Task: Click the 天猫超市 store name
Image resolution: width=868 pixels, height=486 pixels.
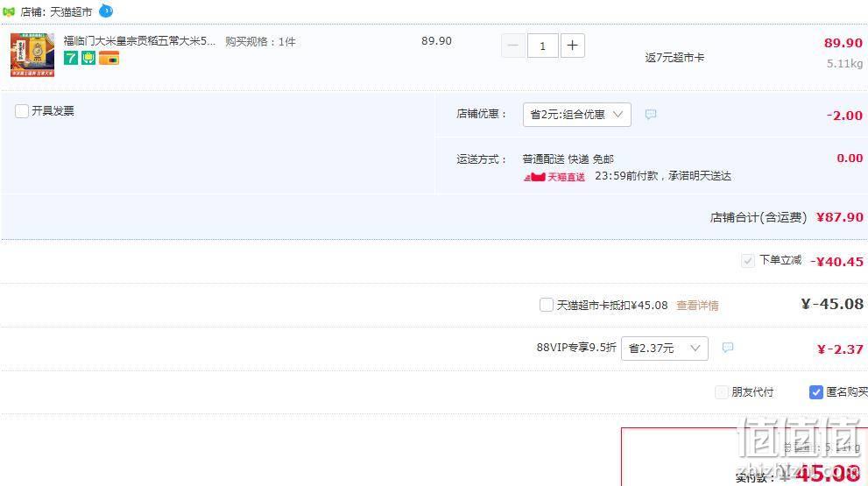Action: coord(72,11)
